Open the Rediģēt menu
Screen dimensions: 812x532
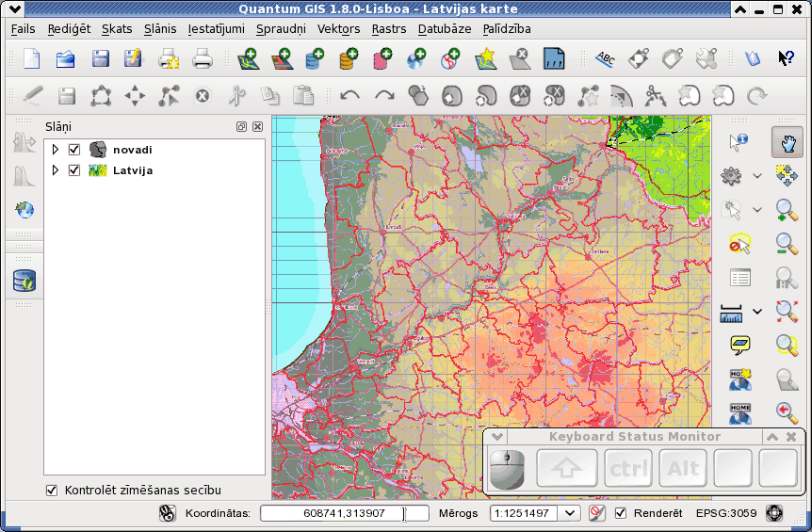(x=69, y=29)
